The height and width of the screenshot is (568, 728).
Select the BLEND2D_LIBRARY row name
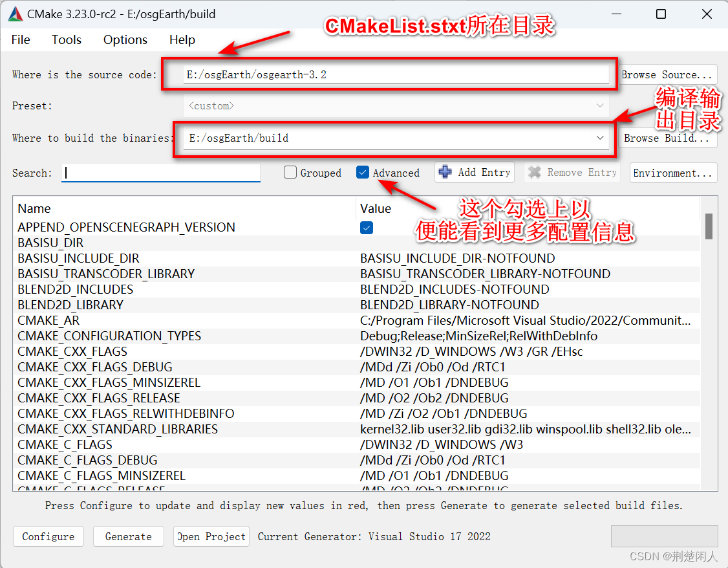point(70,305)
